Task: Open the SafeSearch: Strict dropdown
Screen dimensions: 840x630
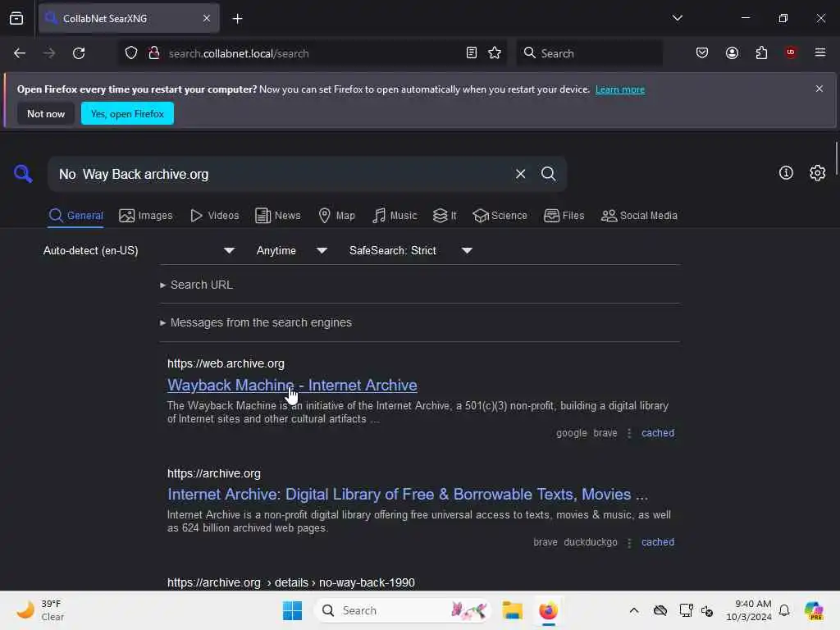Action: [x=411, y=251]
